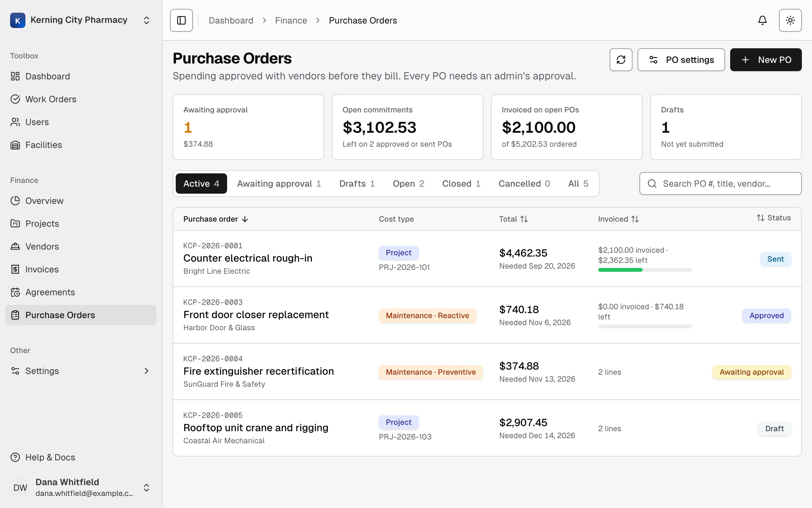The width and height of the screenshot is (812, 508).
Task: Open the Dana Whitfield account menu
Action: 81,487
